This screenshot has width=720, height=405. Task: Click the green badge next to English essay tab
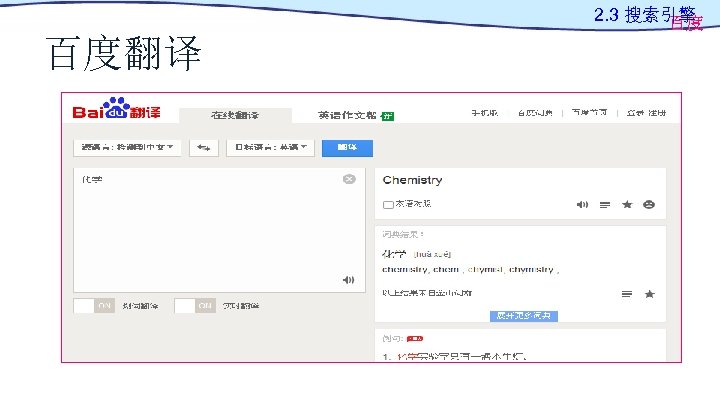388,116
